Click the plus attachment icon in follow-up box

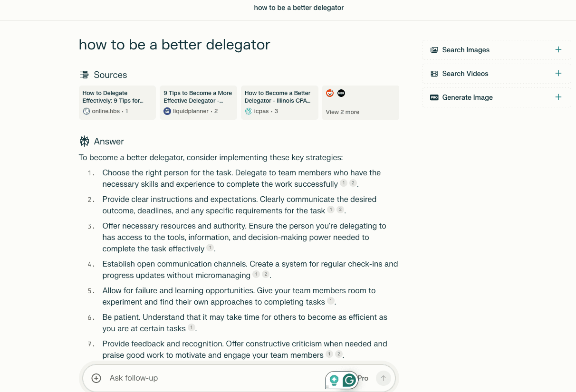pos(96,378)
